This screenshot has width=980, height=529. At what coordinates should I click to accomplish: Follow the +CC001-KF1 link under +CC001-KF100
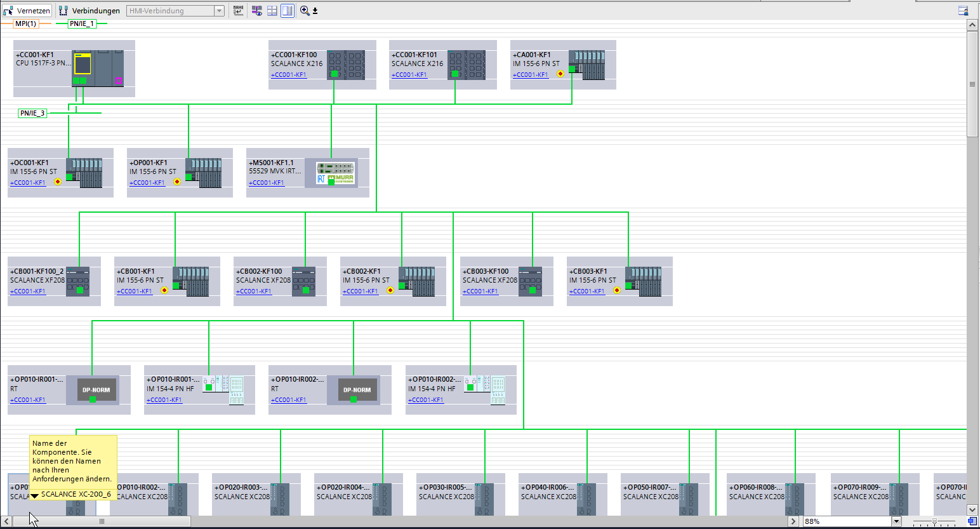click(289, 75)
